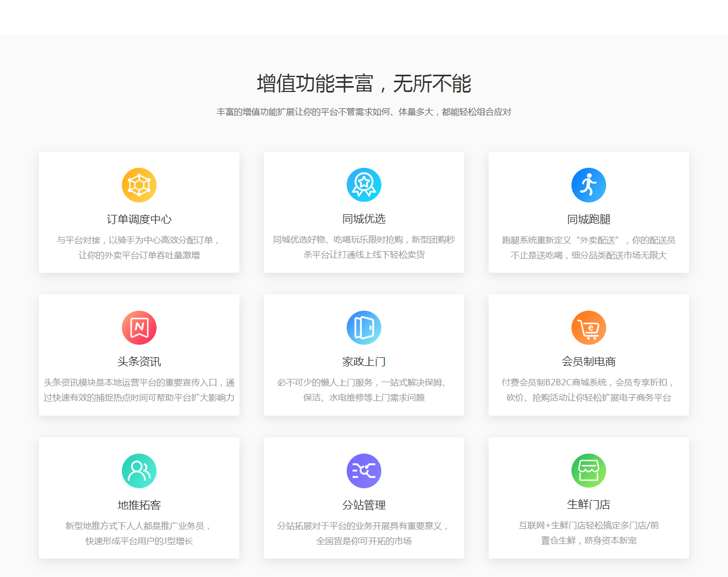
Task: Click the 同城优选 heading text
Action: pos(364,219)
